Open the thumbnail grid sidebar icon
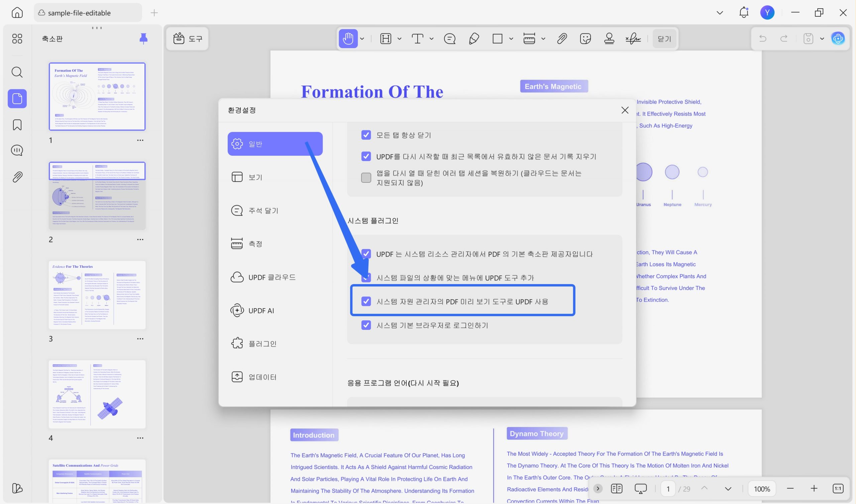Screen dimensions: 856x504 coord(17,38)
